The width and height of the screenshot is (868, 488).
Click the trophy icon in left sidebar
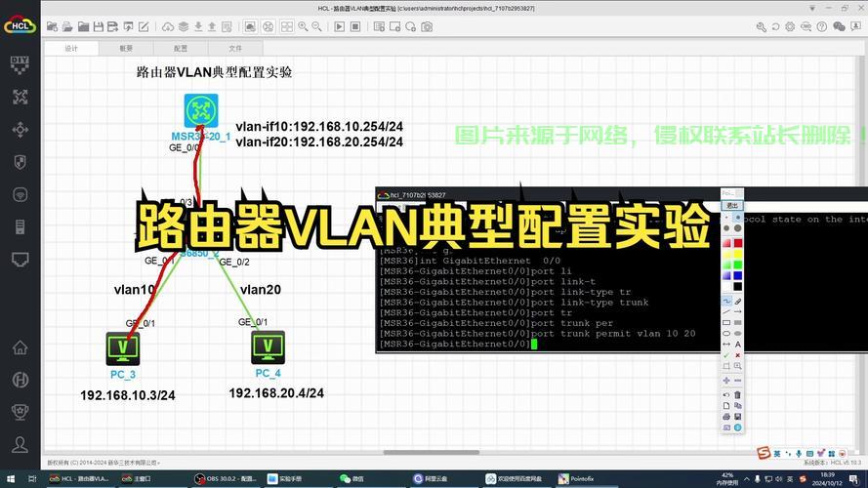coord(20,412)
